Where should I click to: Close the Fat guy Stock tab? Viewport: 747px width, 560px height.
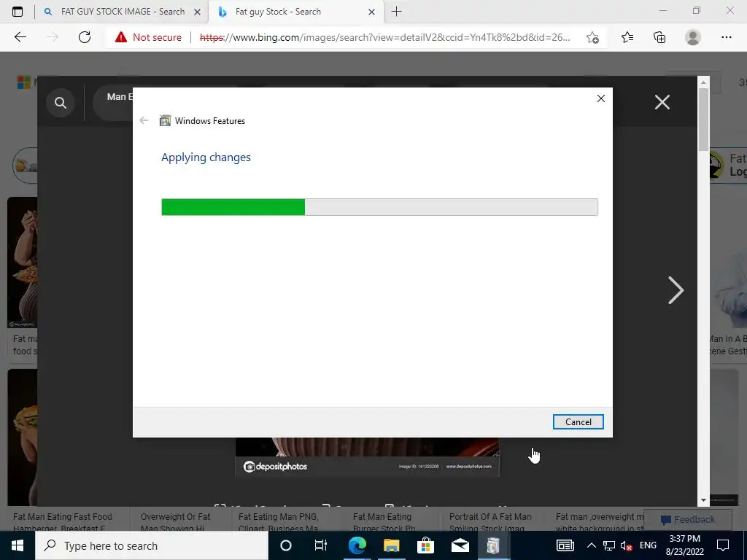coord(371,12)
